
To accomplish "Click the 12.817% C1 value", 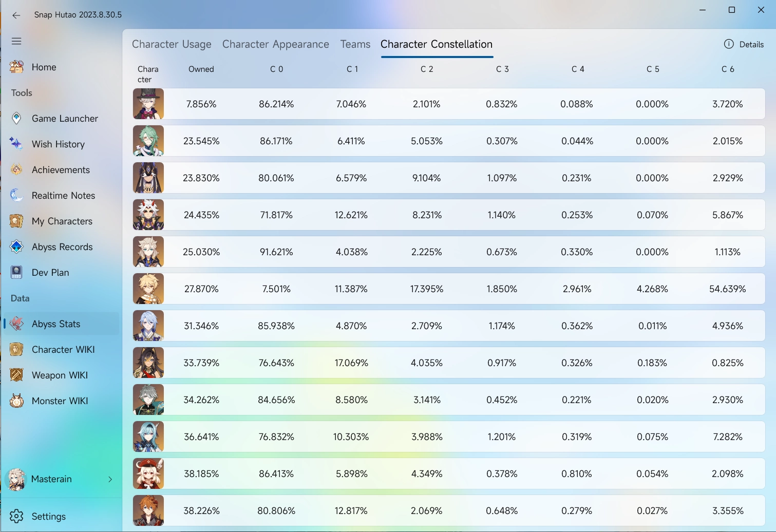I will pos(351,511).
